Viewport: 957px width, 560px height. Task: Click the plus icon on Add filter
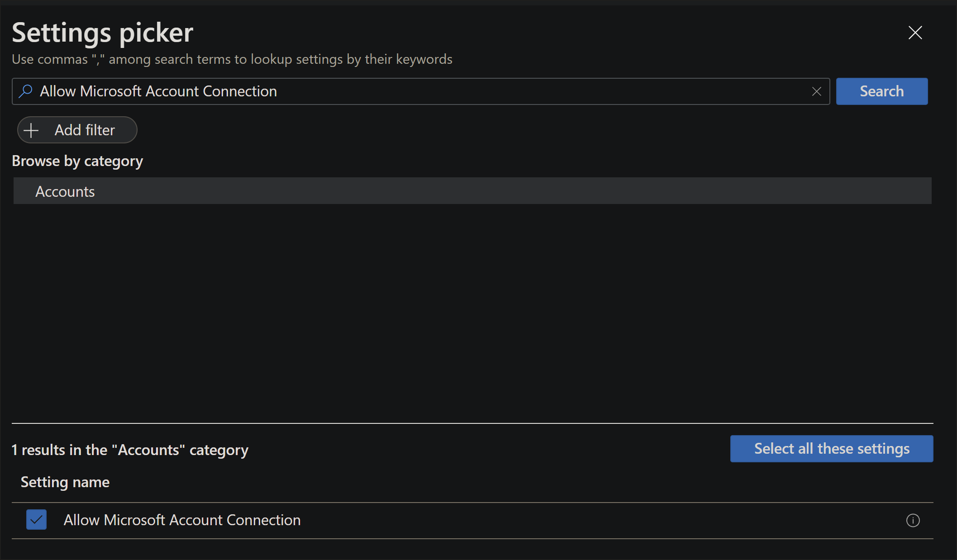click(31, 130)
